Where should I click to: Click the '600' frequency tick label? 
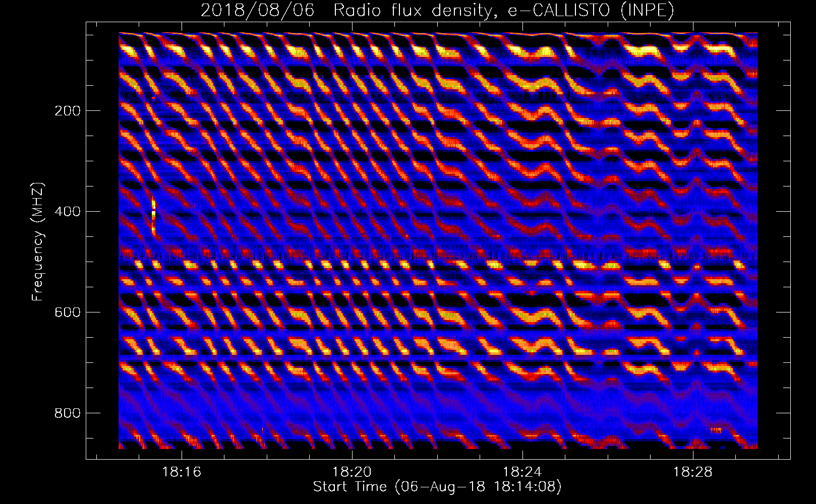click(67, 312)
